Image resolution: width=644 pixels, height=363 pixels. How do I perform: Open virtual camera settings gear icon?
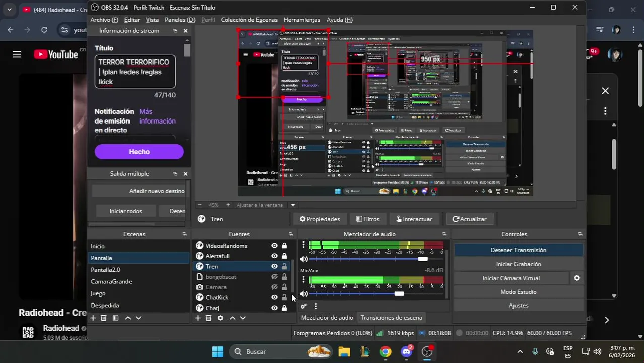pyautogui.click(x=577, y=278)
